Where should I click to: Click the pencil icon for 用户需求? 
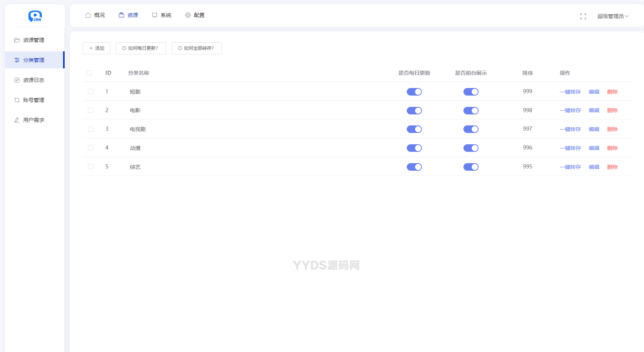[17, 120]
